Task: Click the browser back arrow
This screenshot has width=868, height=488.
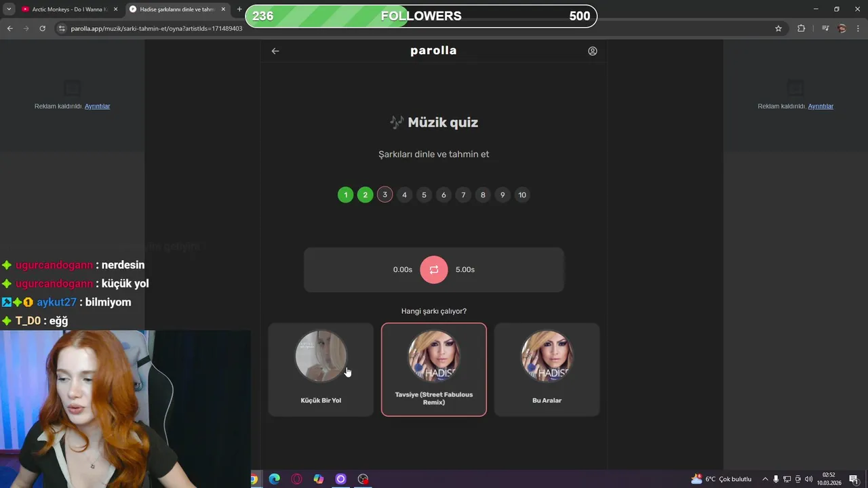Action: [9, 28]
